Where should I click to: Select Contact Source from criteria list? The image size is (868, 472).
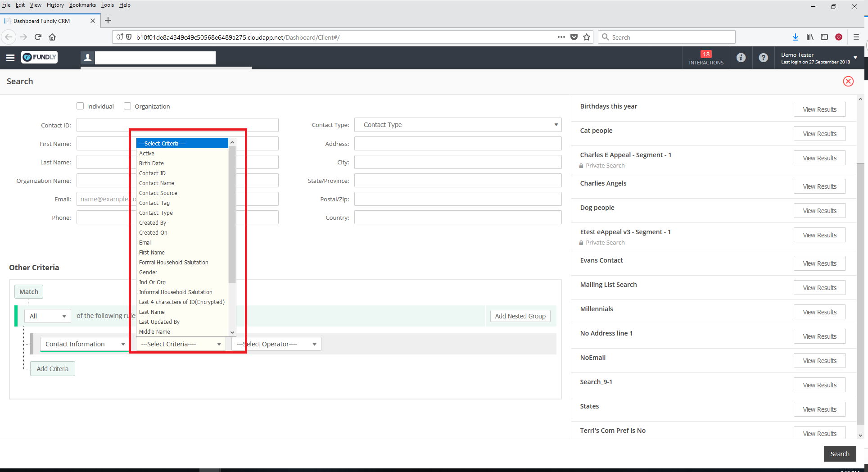coord(158,193)
